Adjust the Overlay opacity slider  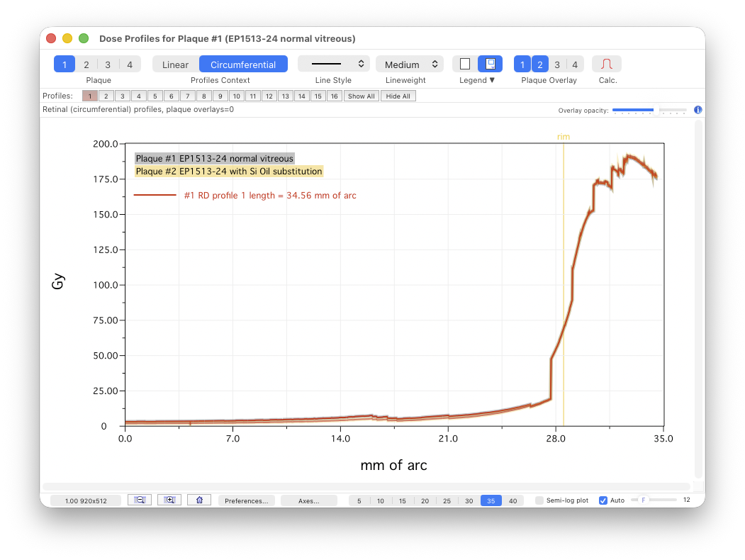[649, 110]
